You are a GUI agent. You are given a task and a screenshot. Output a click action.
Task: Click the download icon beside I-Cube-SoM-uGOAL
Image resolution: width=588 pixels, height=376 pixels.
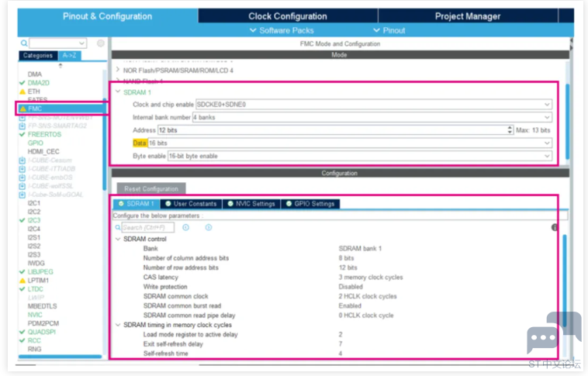[x=22, y=195]
